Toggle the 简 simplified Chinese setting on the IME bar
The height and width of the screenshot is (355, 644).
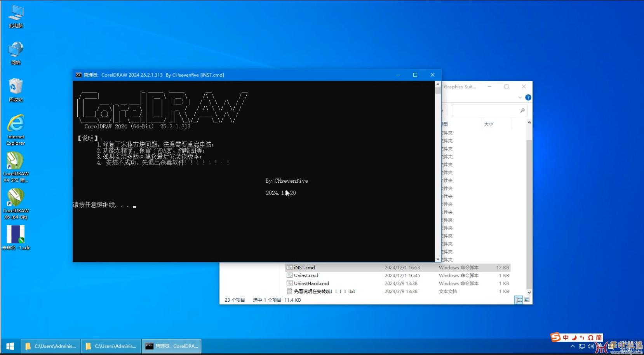[599, 338]
